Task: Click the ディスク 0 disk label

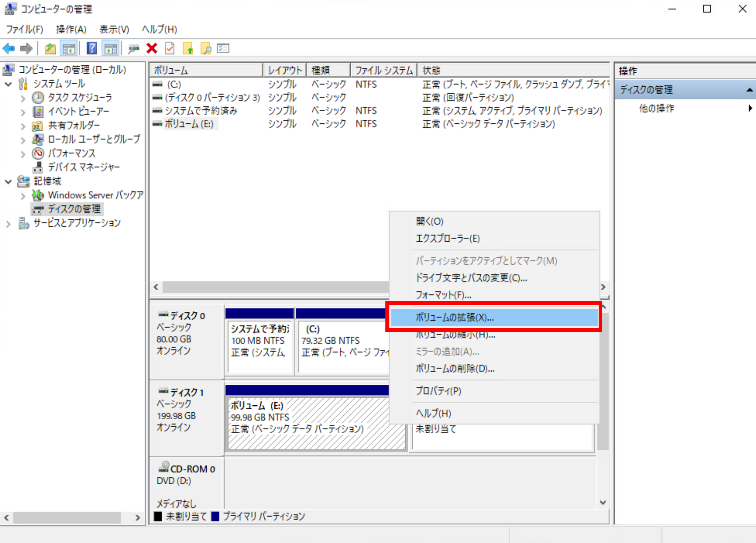Action: [x=187, y=315]
